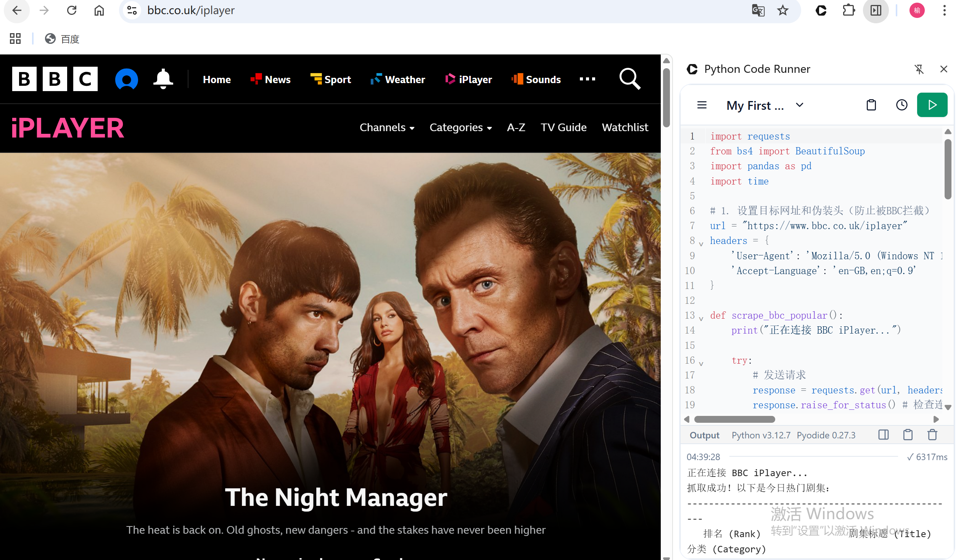This screenshot has height=560, width=961.
Task: Open the BBC account profile icon
Action: tap(126, 79)
